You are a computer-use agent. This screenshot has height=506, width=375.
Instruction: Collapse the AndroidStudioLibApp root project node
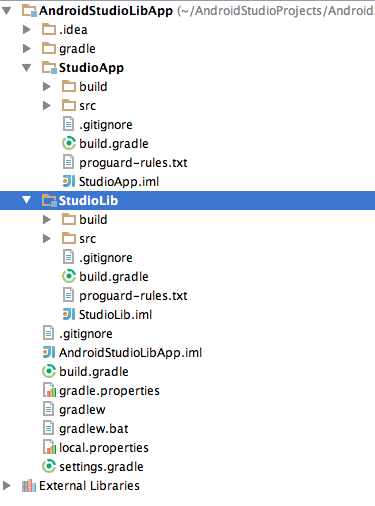coord(6,11)
